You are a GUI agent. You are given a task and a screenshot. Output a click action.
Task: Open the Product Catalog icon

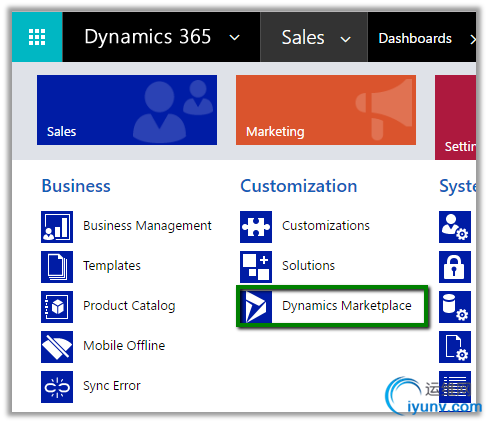click(x=57, y=307)
